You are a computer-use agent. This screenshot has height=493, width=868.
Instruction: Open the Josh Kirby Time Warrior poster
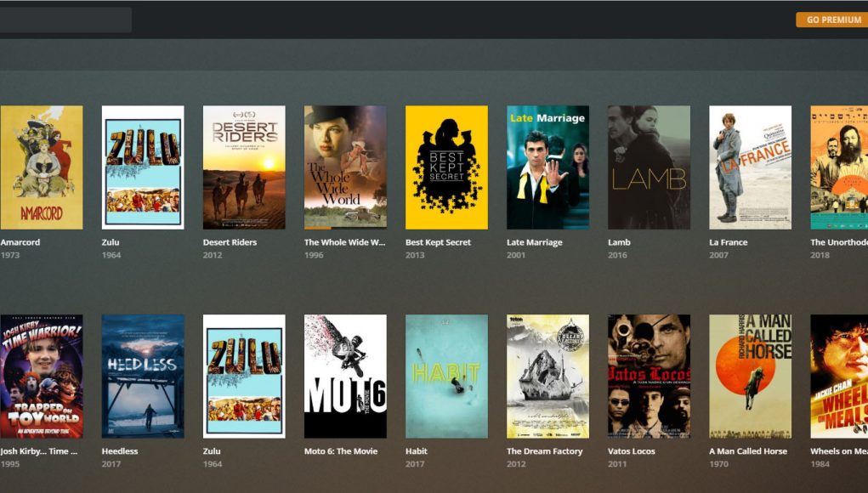42,377
